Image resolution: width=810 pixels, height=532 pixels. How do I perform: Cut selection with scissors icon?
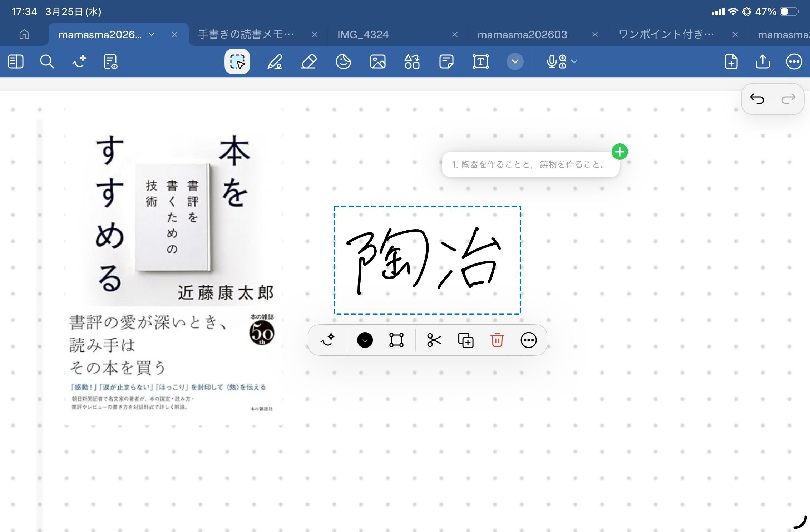coord(434,340)
